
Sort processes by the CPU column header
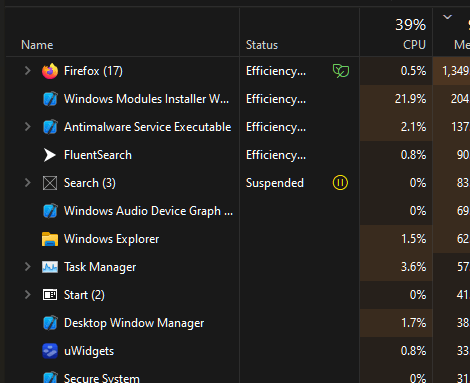(x=396, y=32)
